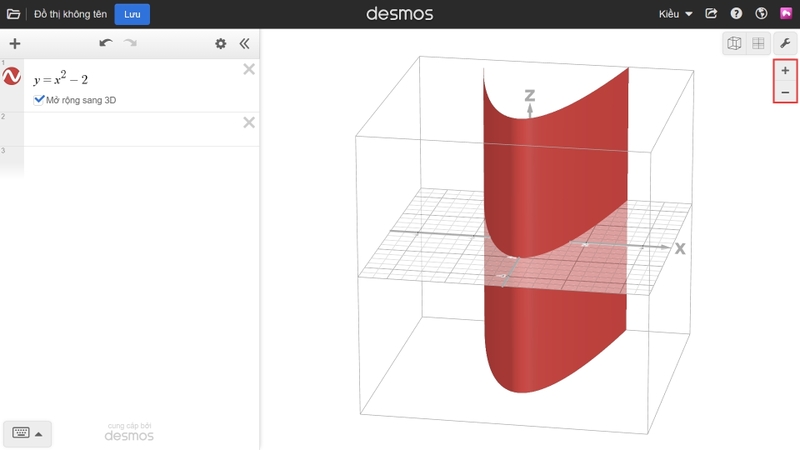Click the 'cung cấp bởi desmos' link

[129, 432]
